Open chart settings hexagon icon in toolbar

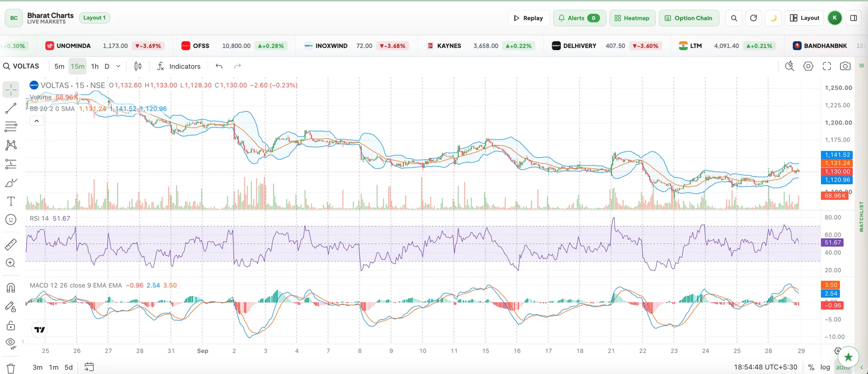click(x=808, y=66)
